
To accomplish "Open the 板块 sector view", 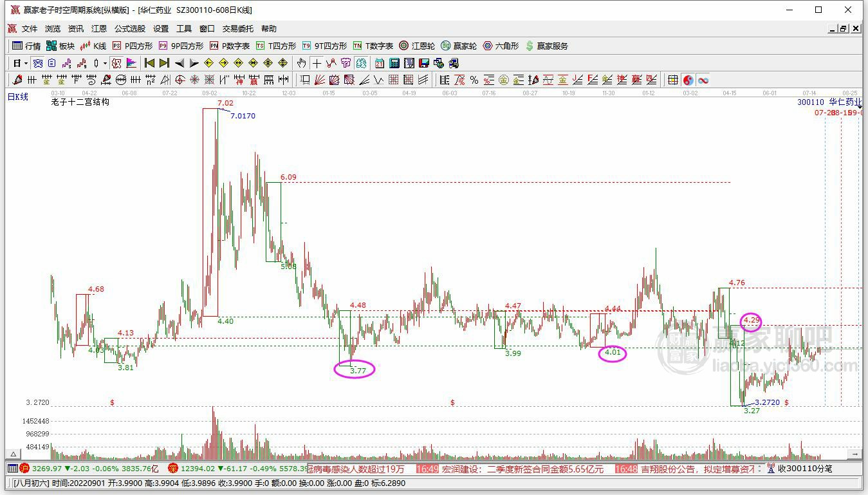I will click(60, 46).
